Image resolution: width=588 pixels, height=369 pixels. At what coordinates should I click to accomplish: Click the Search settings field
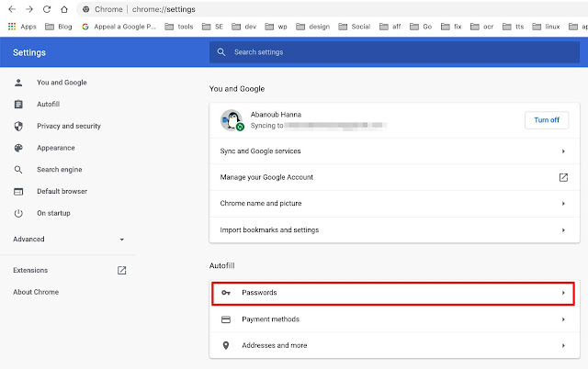pyautogui.click(x=395, y=52)
